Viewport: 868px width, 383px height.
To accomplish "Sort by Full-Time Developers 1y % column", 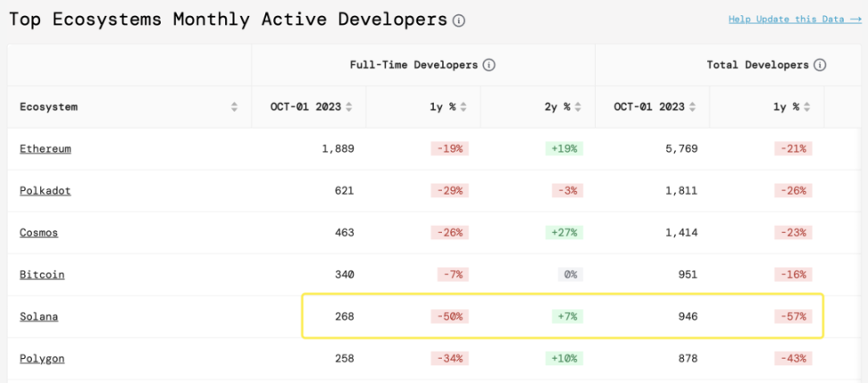I will click(x=463, y=107).
